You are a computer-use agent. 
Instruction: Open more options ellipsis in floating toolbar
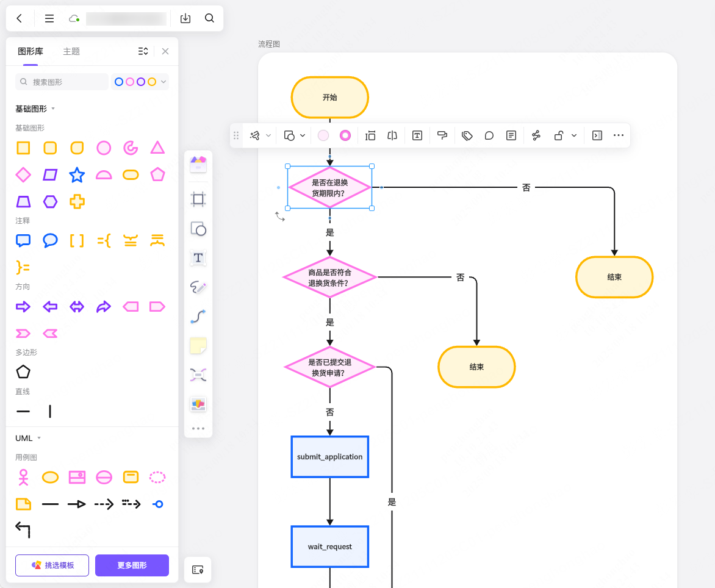pyautogui.click(x=619, y=135)
